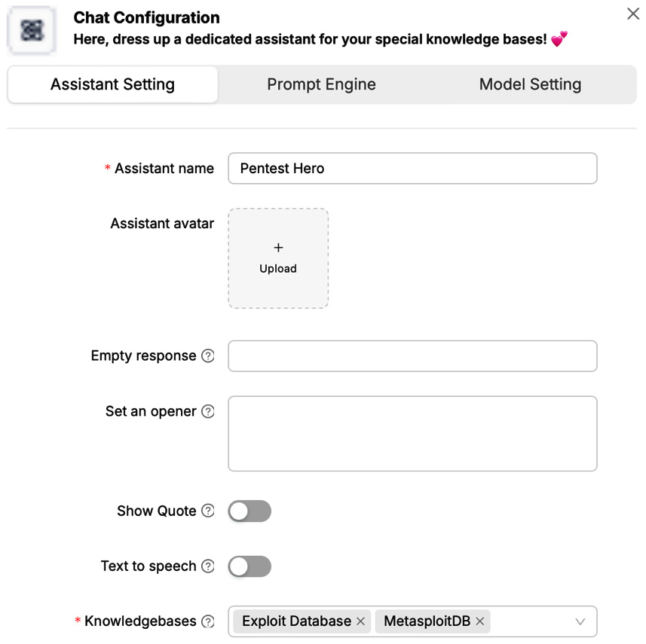The image size is (646, 644).
Task: Click the help icon next to Set an opener
Action: coord(208,412)
